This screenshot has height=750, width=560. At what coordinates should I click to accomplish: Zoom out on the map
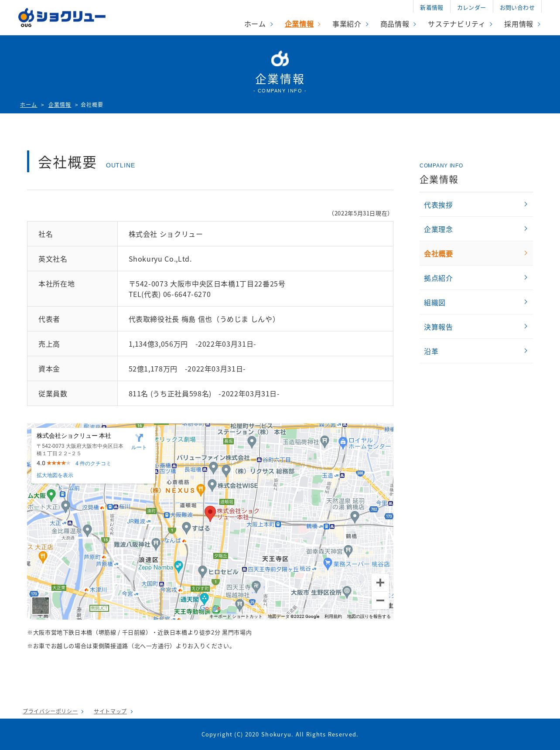click(380, 600)
